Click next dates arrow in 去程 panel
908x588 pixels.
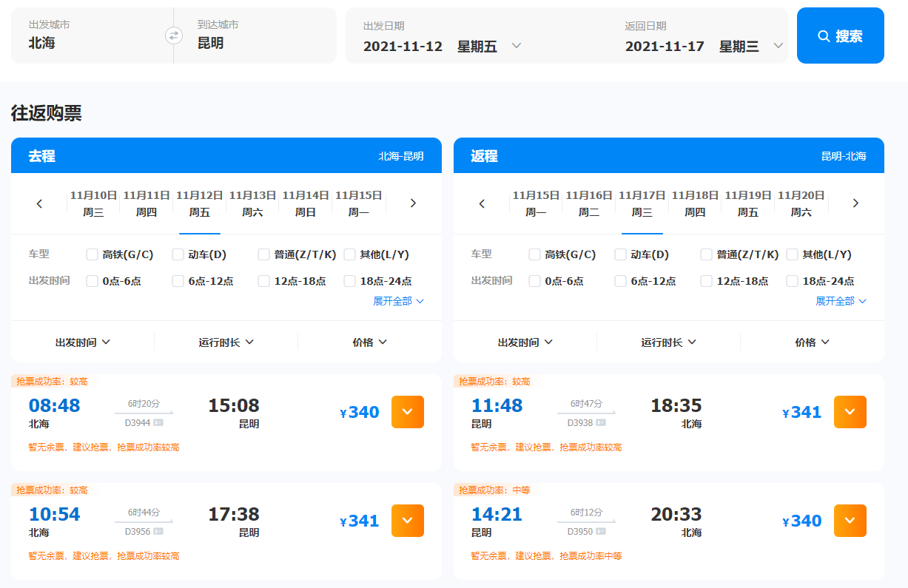413,203
